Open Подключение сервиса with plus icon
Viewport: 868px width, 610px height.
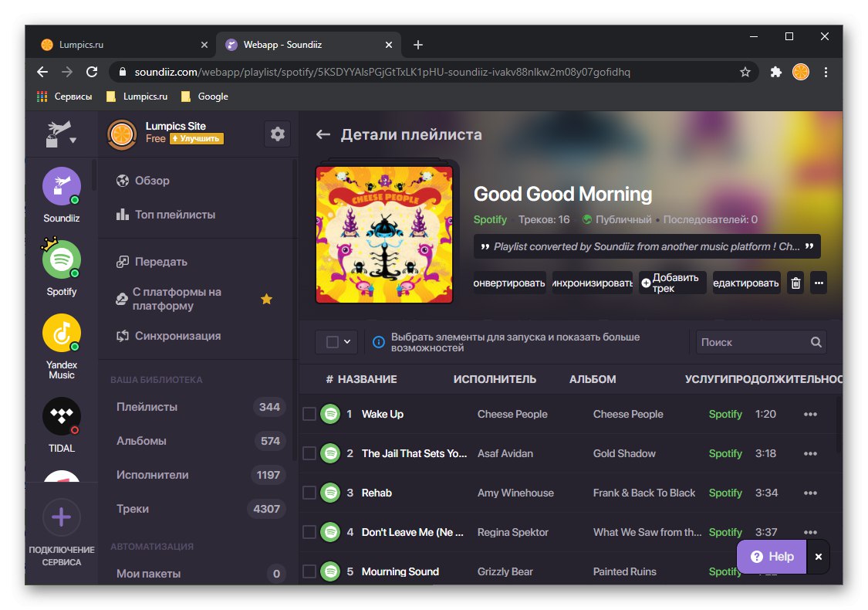pos(61,517)
